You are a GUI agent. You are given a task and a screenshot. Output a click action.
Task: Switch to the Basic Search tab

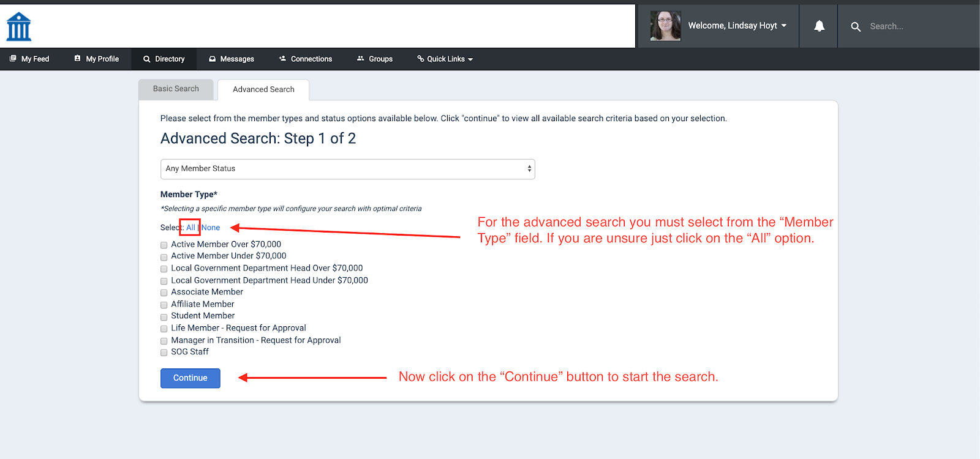tap(176, 89)
